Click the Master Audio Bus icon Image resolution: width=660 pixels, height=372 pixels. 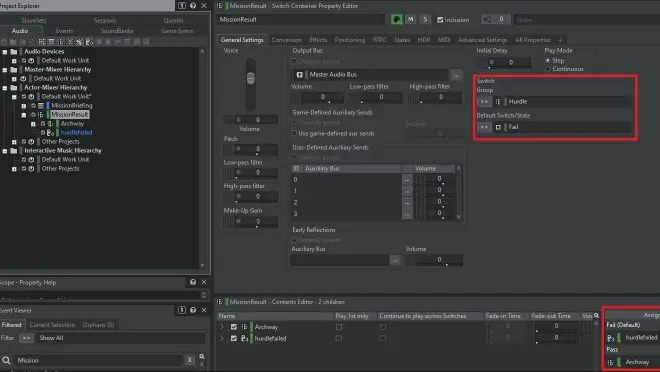pos(299,74)
